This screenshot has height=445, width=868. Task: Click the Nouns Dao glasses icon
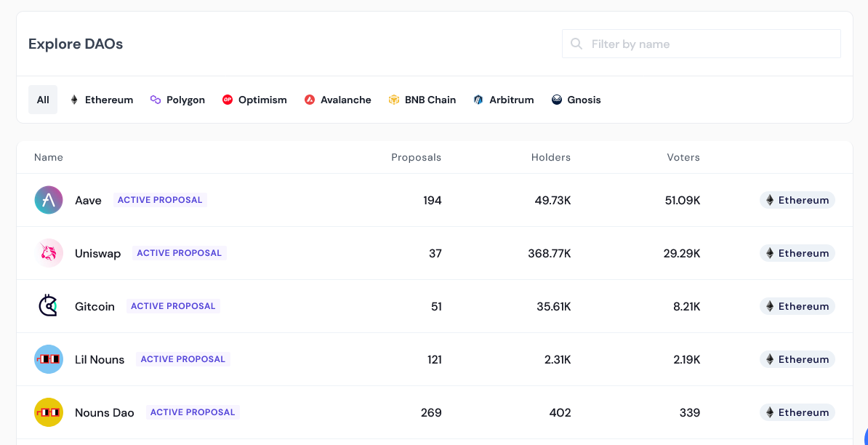click(x=49, y=412)
